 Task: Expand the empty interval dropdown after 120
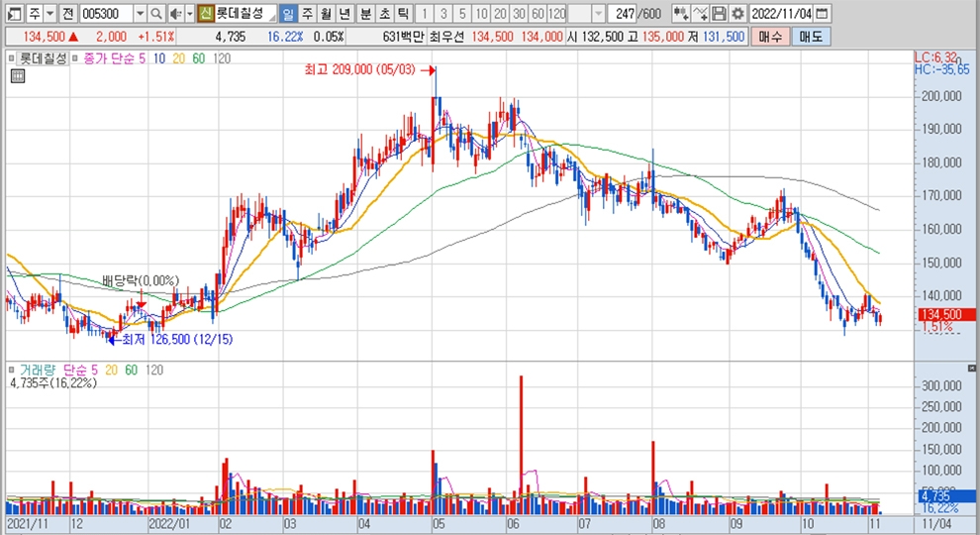click(x=602, y=14)
